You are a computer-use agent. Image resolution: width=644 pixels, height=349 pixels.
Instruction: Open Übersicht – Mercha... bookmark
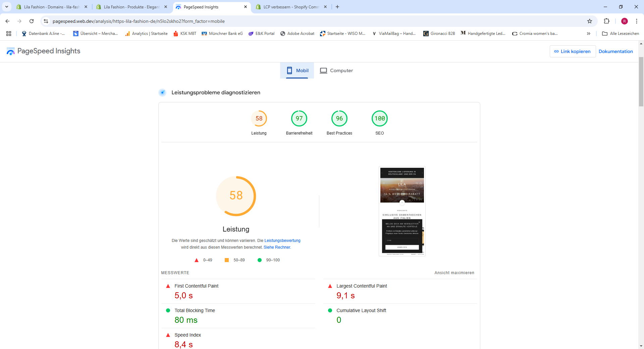(96, 34)
